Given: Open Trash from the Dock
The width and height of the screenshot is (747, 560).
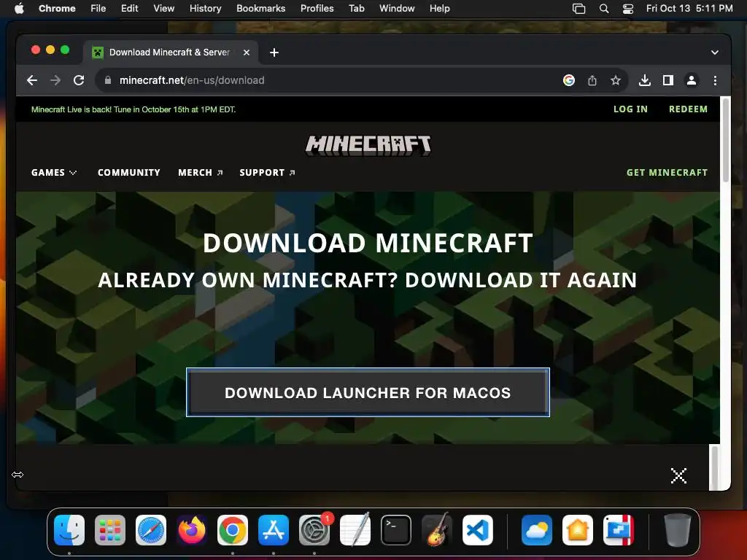Looking at the screenshot, I should pos(678,530).
